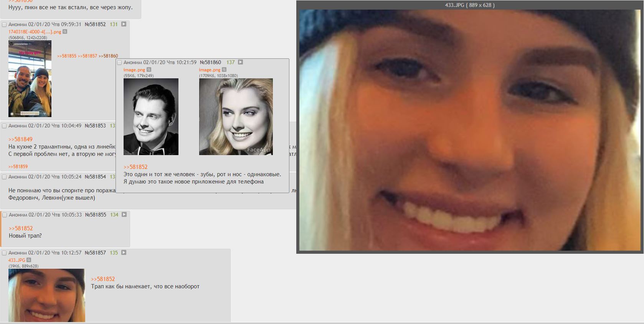The height and width of the screenshot is (324, 644).
Task: Click post number №581853
Action: [x=95, y=126]
